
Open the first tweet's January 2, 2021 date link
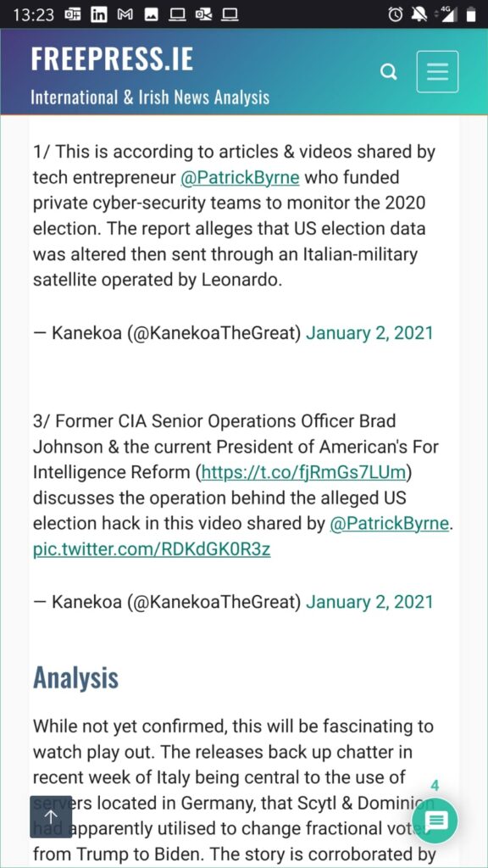(369, 332)
